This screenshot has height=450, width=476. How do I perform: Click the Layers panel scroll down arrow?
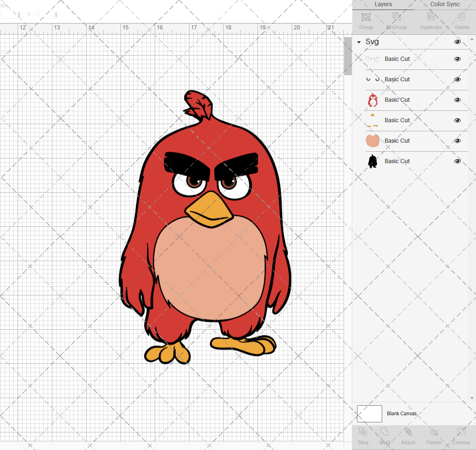coord(471,398)
